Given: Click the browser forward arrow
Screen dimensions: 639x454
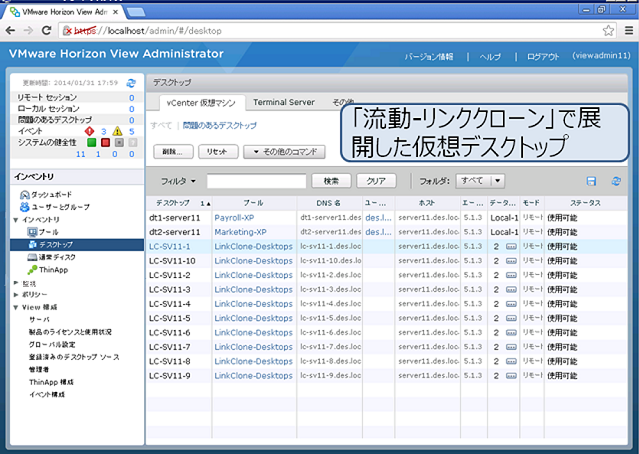Looking at the screenshot, I should pyautogui.click(x=28, y=31).
